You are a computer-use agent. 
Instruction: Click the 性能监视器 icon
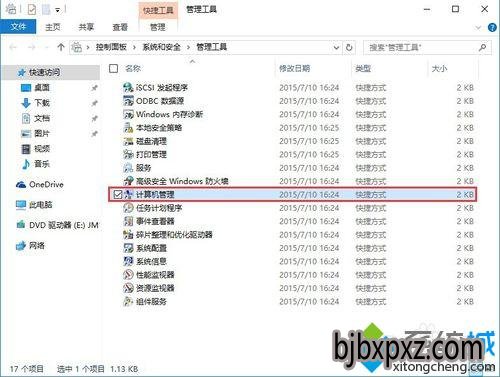point(128,275)
